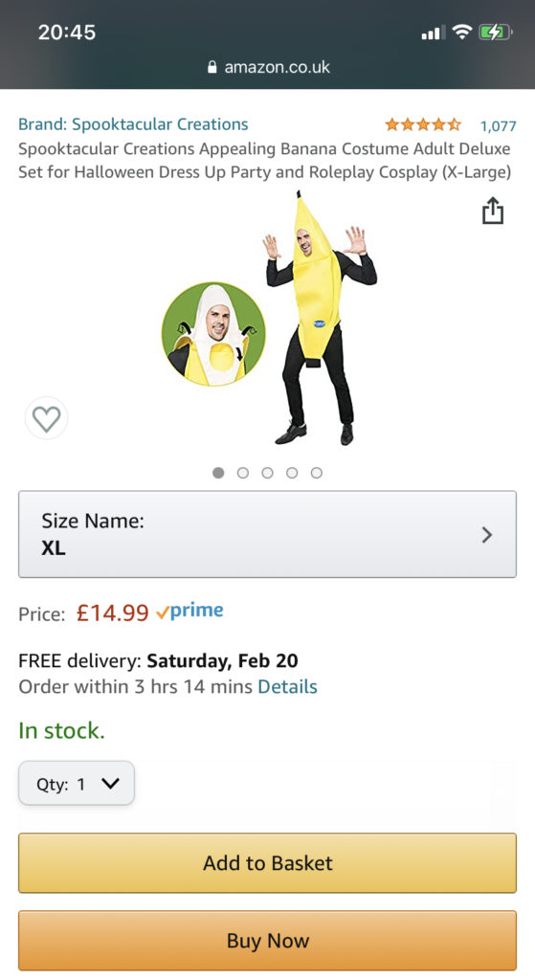
Task: Add item to wishlist with heart icon
Action: [46, 418]
